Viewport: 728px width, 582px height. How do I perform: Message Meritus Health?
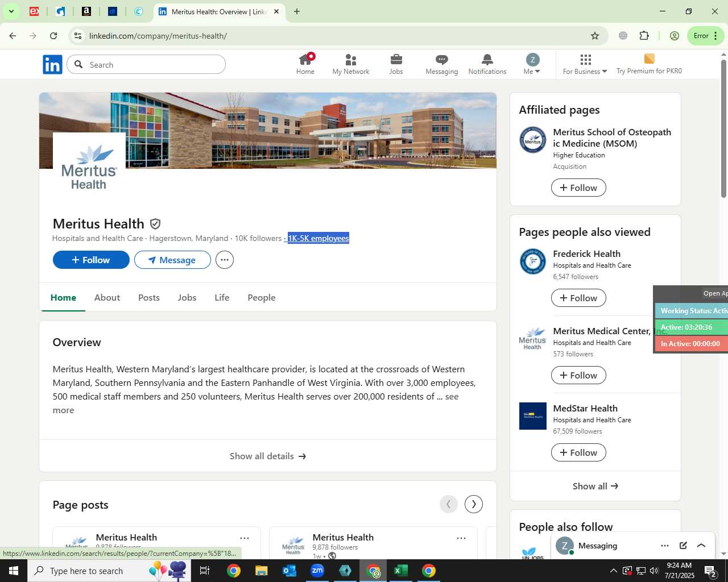tap(172, 260)
